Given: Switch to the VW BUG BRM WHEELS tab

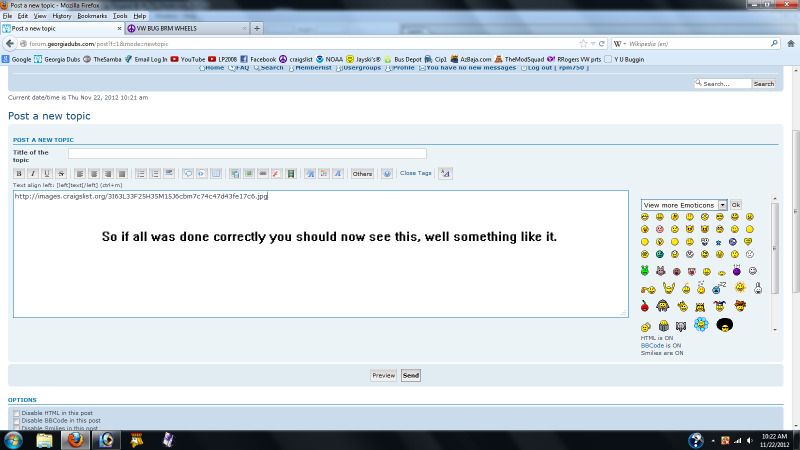Looking at the screenshot, I should pos(187,29).
